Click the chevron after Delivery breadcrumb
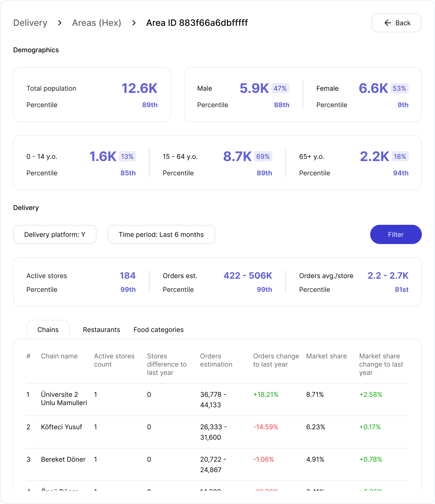Screen dimensions: 435x504 pyautogui.click(x=60, y=23)
